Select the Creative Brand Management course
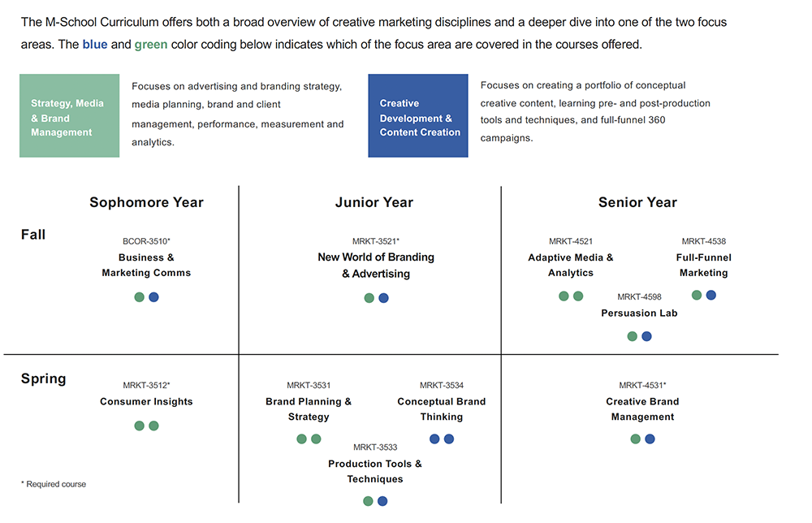Viewport: 812px width, 523px height. tap(642, 409)
